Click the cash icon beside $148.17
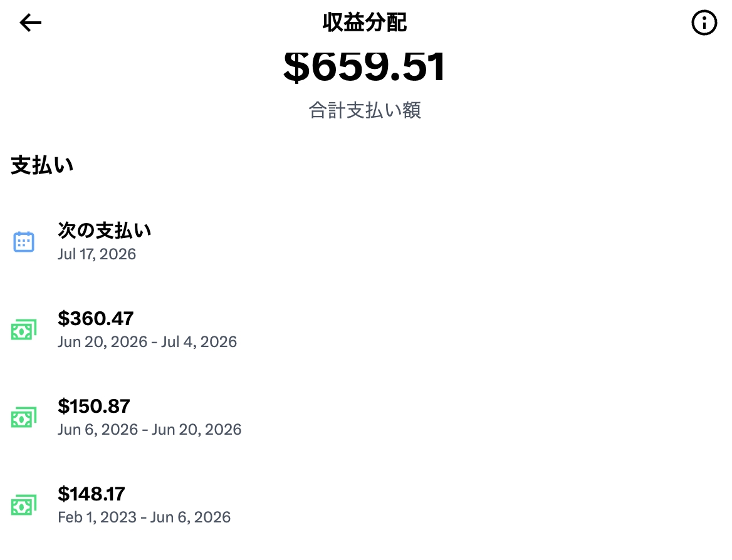Image resolution: width=732 pixels, height=560 pixels. point(23,505)
